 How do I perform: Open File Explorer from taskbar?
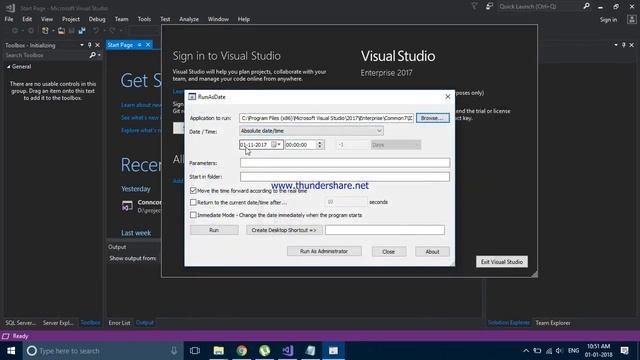pos(219,351)
